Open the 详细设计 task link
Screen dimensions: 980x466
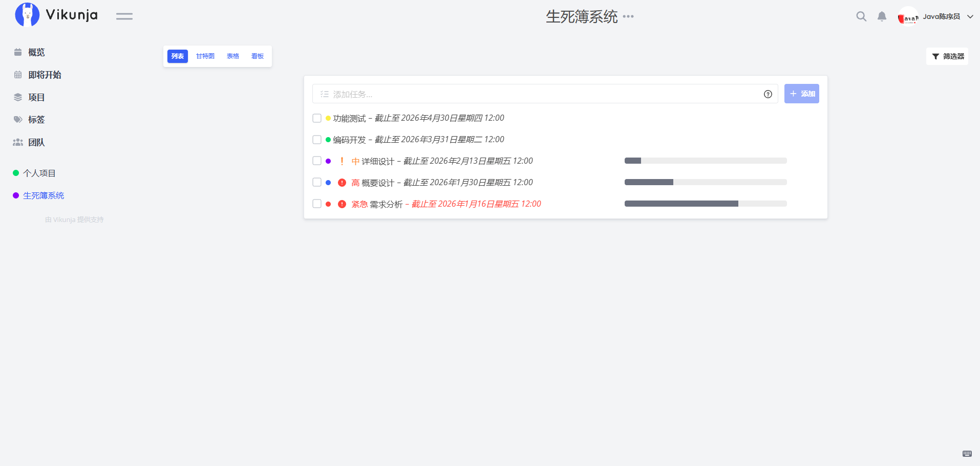click(x=378, y=161)
